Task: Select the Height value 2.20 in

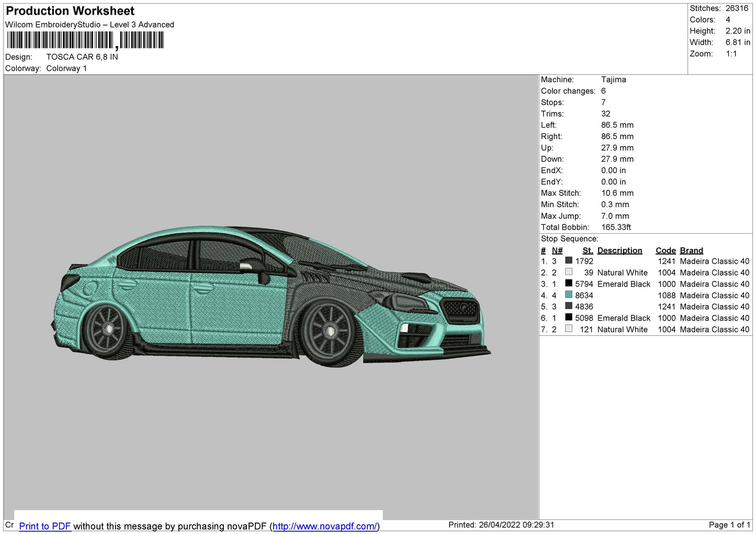Action: pyautogui.click(x=738, y=31)
